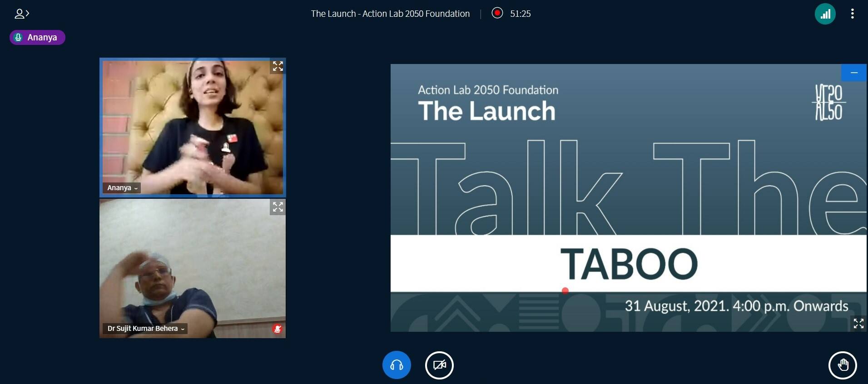
Task: Select Ananya's webcam video tile
Action: coord(193,127)
